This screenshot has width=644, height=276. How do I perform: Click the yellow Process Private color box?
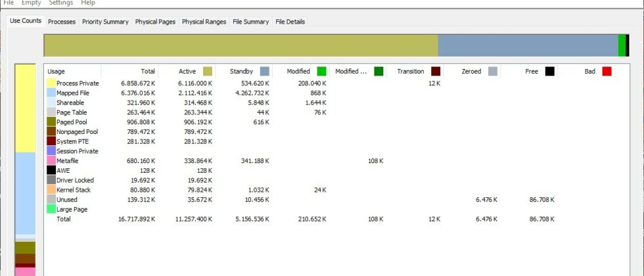coord(51,83)
